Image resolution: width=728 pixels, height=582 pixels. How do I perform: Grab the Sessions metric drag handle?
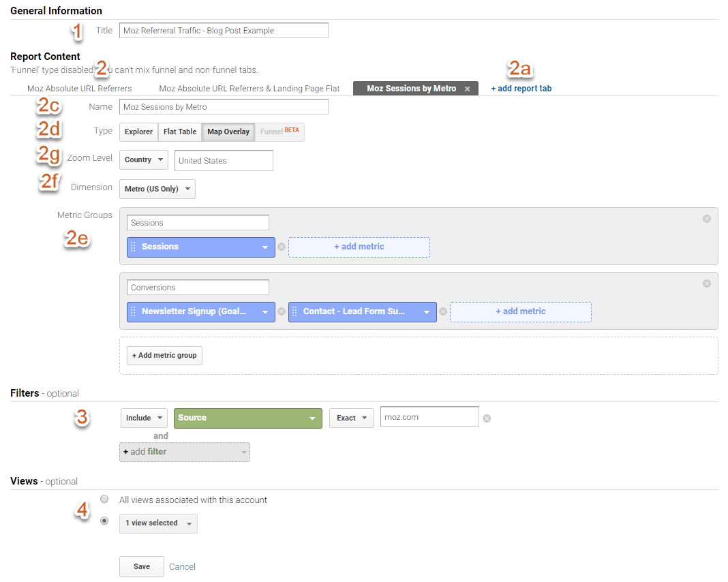pyautogui.click(x=134, y=247)
